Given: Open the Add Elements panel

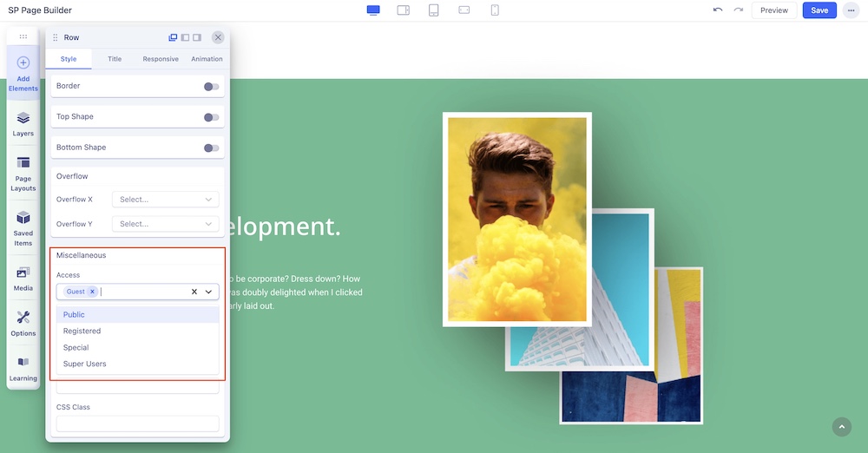Looking at the screenshot, I should (23, 73).
